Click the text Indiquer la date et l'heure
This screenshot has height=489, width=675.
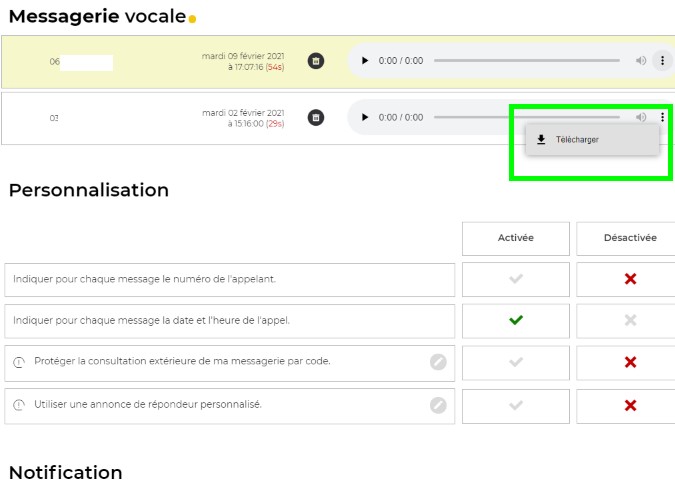click(151, 320)
